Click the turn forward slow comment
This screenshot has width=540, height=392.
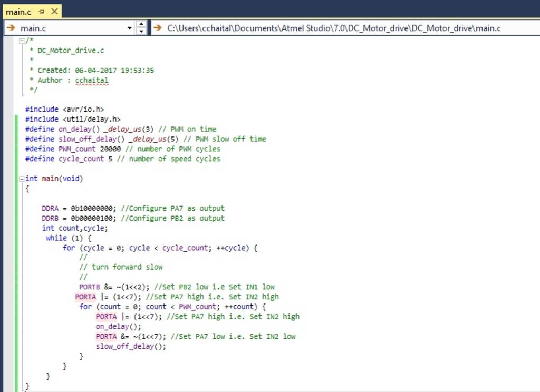pyautogui.click(x=121, y=267)
